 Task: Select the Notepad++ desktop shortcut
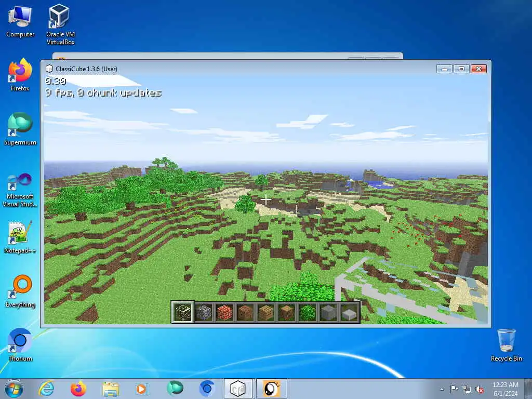(20, 237)
